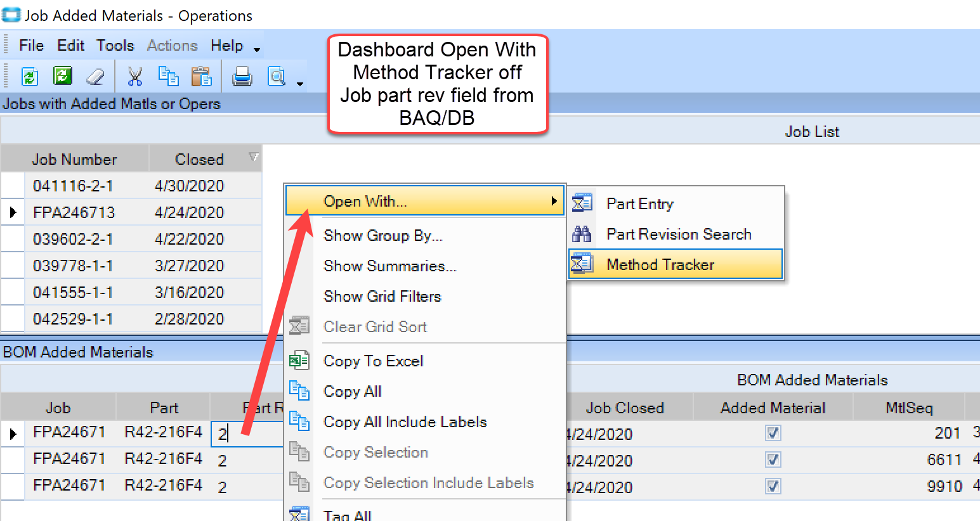This screenshot has width=980, height=521.
Task: Expand the toolbar overflow options arrow
Action: click(x=300, y=84)
